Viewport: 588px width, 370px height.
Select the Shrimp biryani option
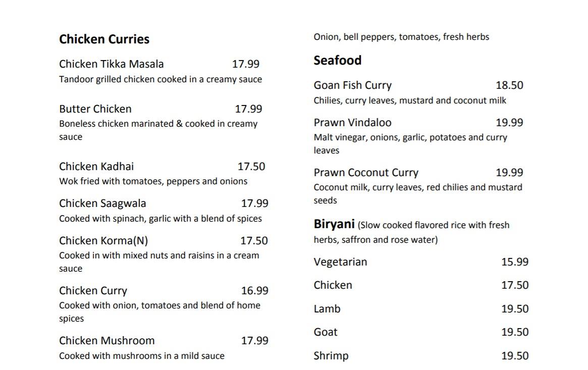[x=331, y=356]
